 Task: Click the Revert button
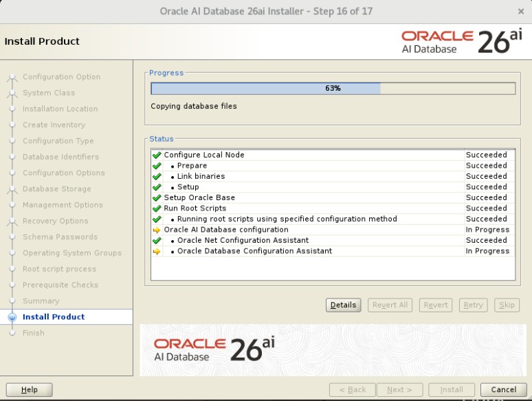[x=436, y=305]
